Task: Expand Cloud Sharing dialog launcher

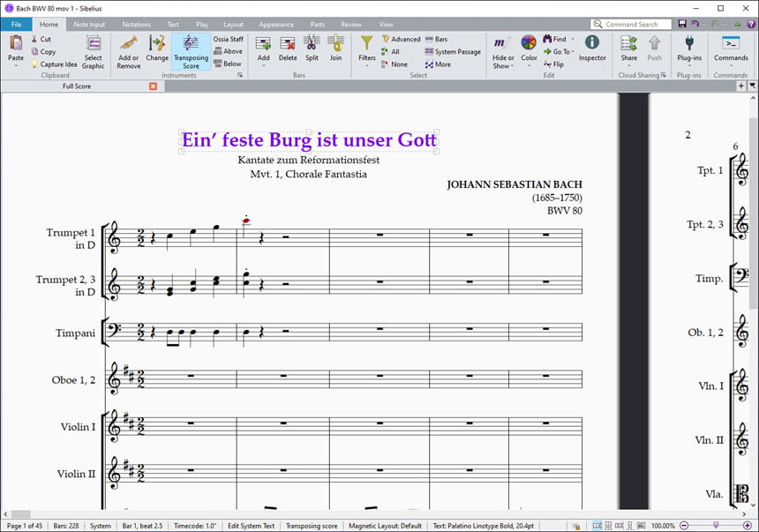Action: (664, 75)
